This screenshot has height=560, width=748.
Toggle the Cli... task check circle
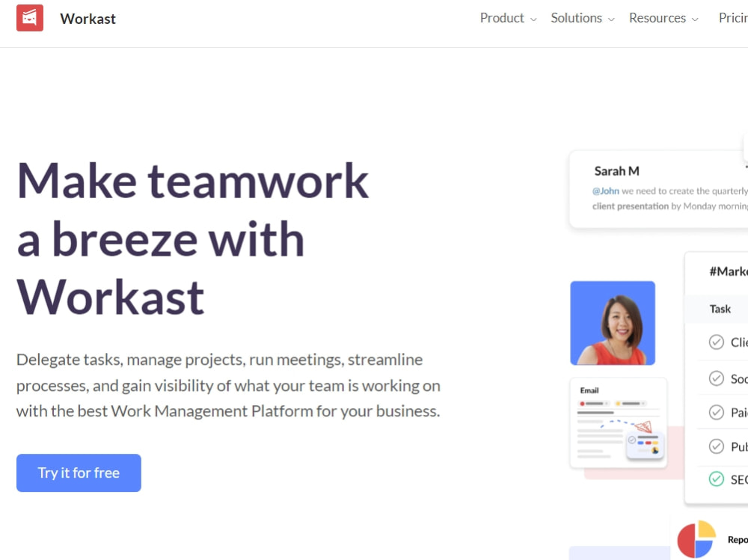point(716,342)
